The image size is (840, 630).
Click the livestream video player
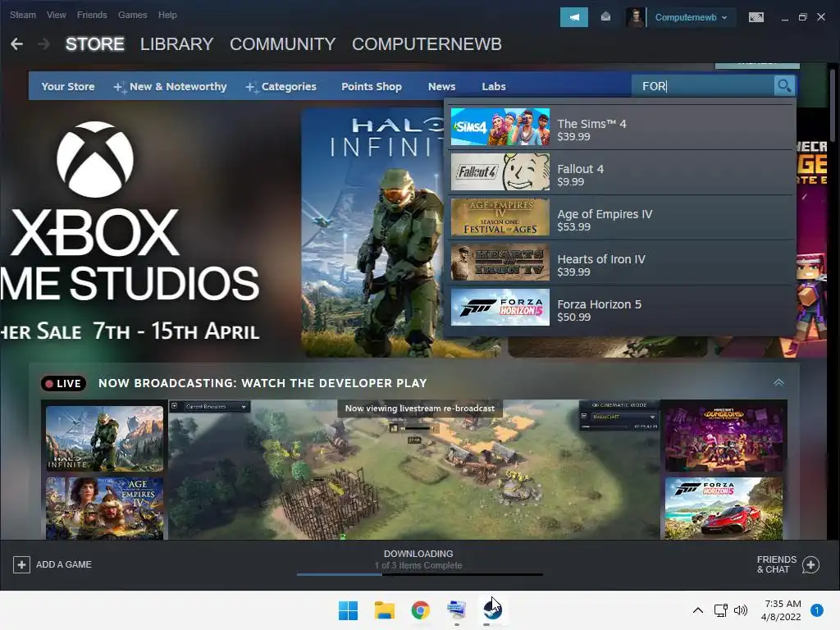[x=414, y=470]
